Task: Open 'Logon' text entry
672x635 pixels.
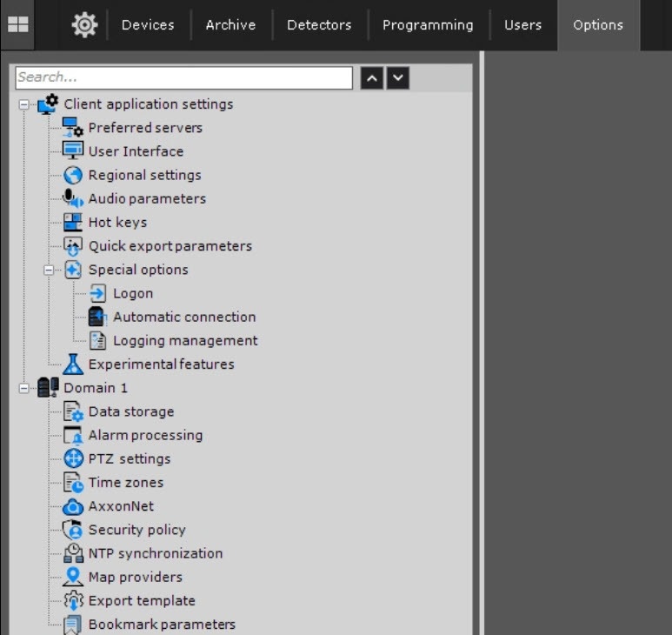Action: tap(133, 294)
